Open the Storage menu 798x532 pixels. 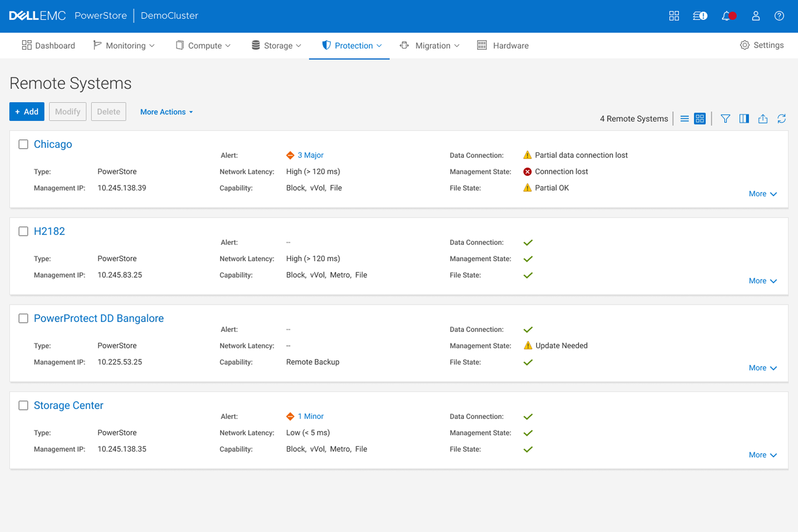point(276,46)
